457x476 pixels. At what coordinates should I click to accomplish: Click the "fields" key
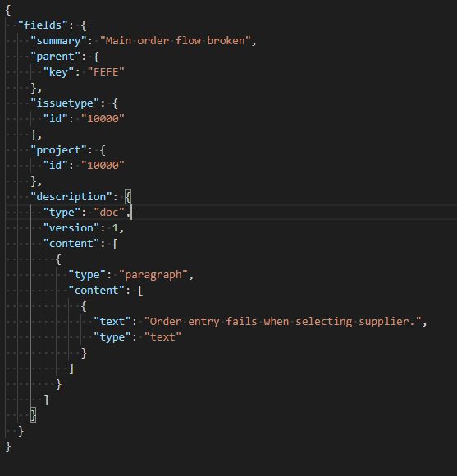(43, 25)
